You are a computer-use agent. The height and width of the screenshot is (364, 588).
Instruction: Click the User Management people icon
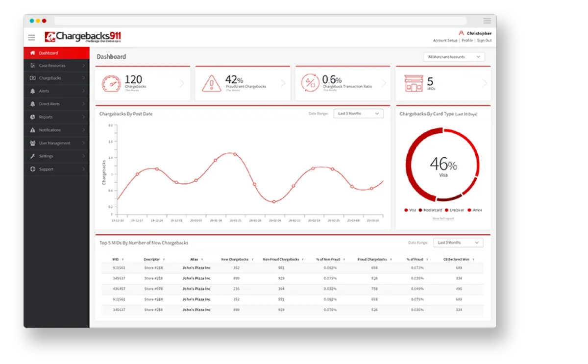point(33,143)
